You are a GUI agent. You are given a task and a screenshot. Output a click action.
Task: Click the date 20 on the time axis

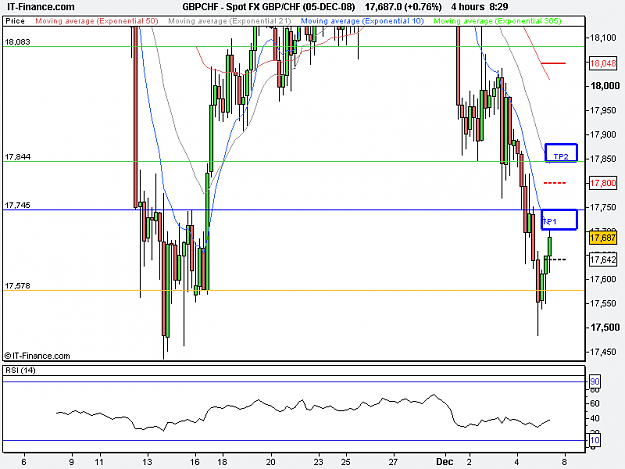271,462
